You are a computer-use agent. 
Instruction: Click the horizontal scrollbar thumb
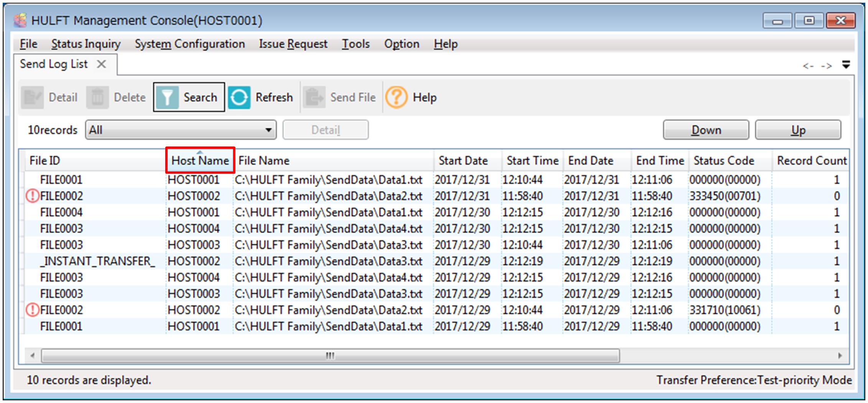(330, 356)
